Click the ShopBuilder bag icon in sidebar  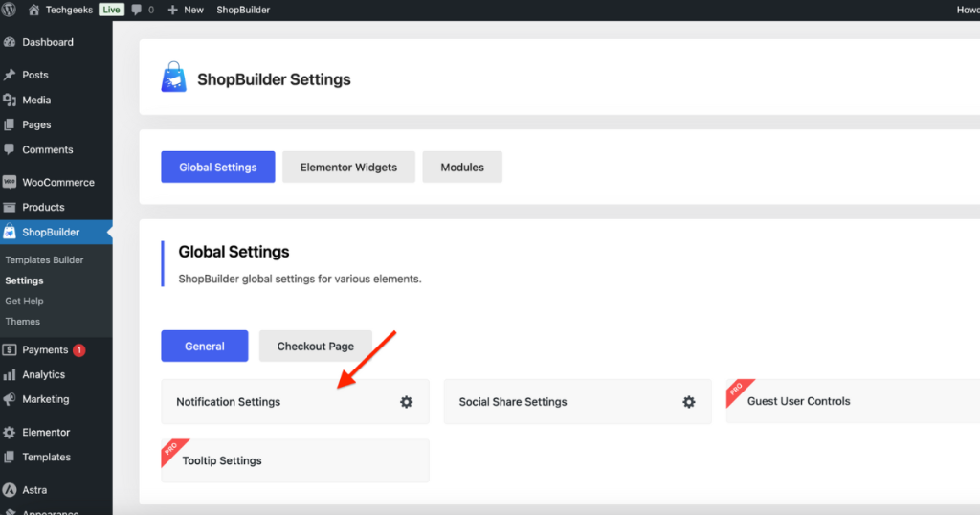[x=10, y=232]
